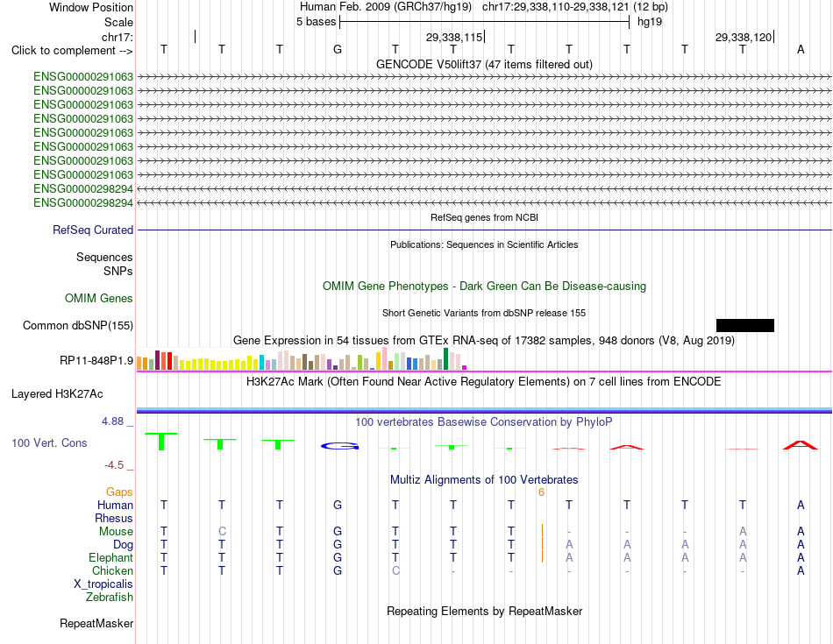Select the "Zebrafish" species label
This screenshot has width=833, height=644.
pyautogui.click(x=110, y=598)
